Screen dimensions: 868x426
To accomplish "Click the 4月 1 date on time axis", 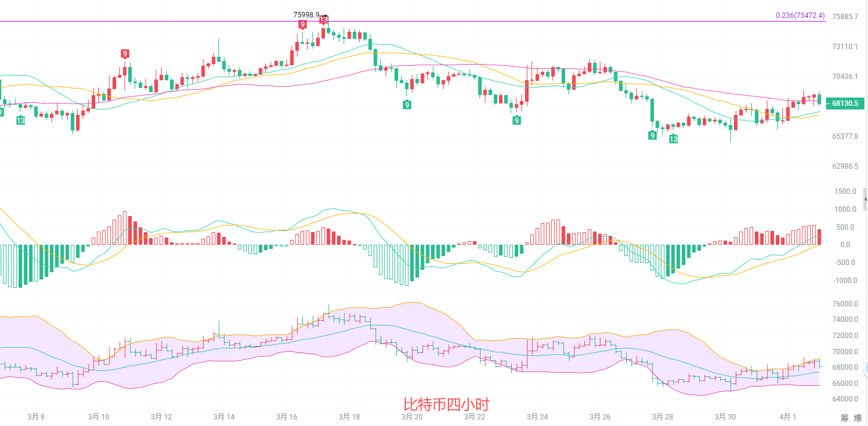I will (x=788, y=416).
